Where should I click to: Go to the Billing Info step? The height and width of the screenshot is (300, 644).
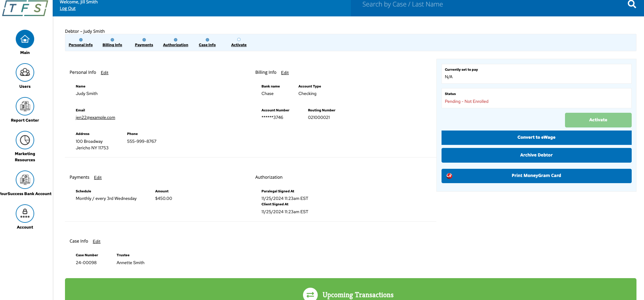click(112, 45)
